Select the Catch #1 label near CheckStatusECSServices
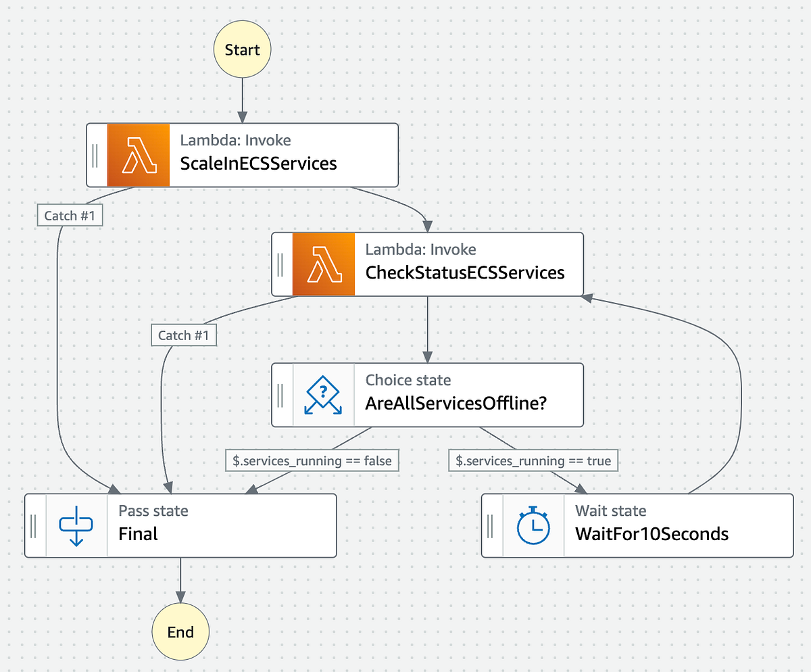The width and height of the screenshot is (811, 672). coord(183,335)
